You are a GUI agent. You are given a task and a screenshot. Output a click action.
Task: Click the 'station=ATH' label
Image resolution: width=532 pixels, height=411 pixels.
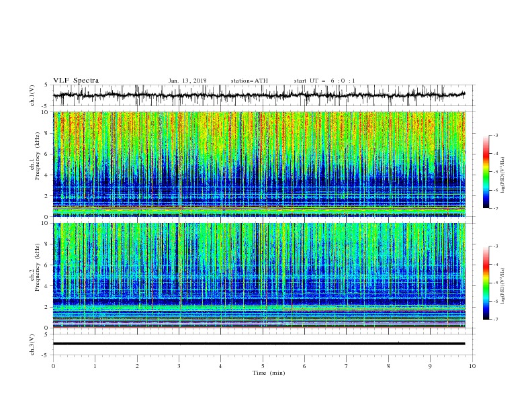click(249, 81)
